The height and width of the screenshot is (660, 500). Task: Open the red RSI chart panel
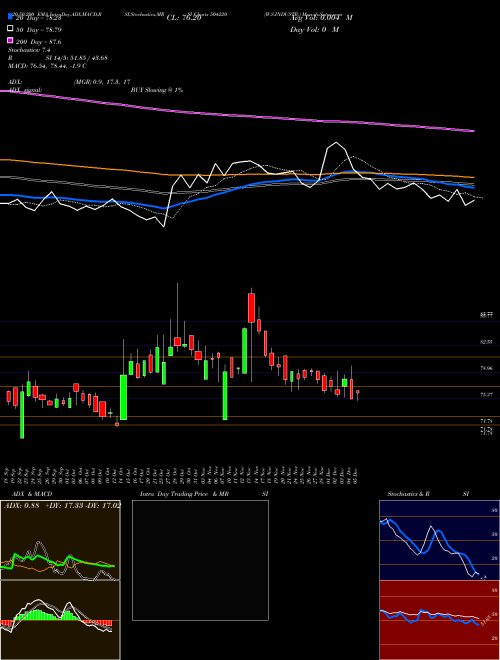coord(439,620)
